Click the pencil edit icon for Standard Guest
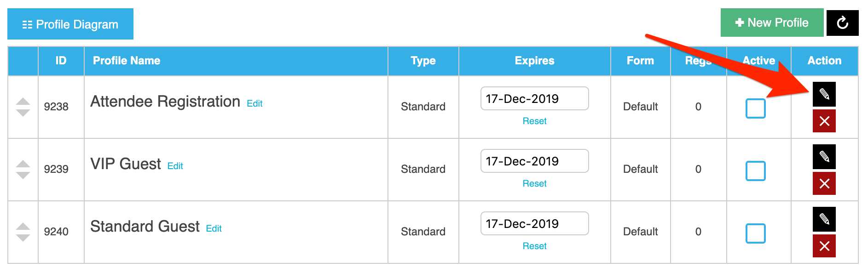 pyautogui.click(x=824, y=219)
